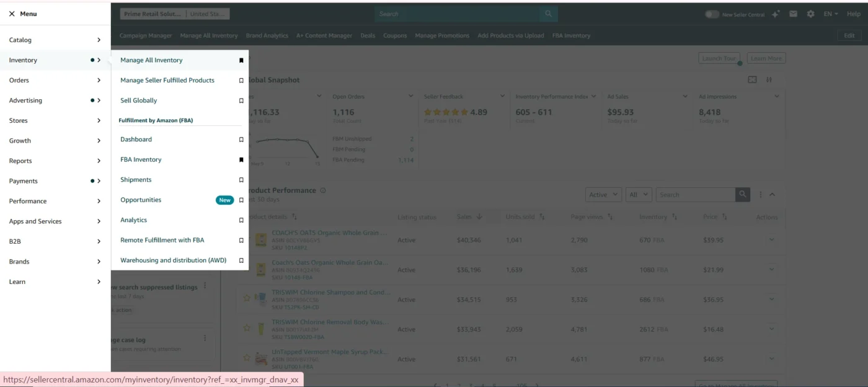This screenshot has width=868, height=387.
Task: Toggle New Seller Central switch
Action: click(x=712, y=14)
